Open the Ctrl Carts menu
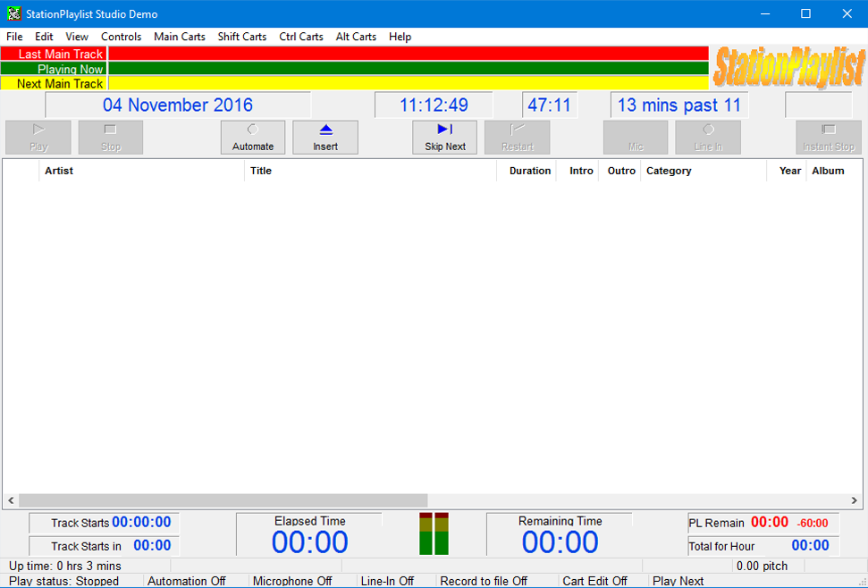This screenshot has height=588, width=868. click(x=301, y=37)
